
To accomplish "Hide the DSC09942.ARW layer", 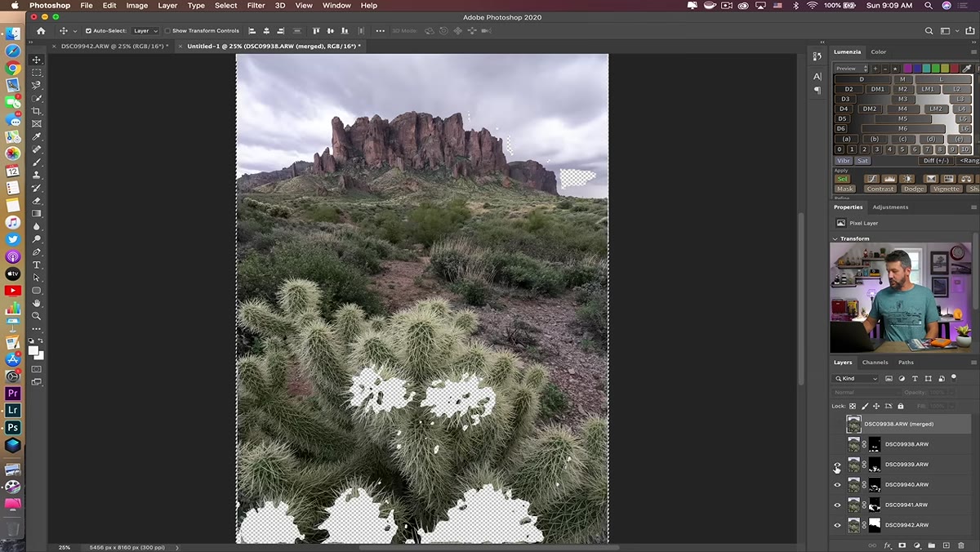I will [x=837, y=525].
